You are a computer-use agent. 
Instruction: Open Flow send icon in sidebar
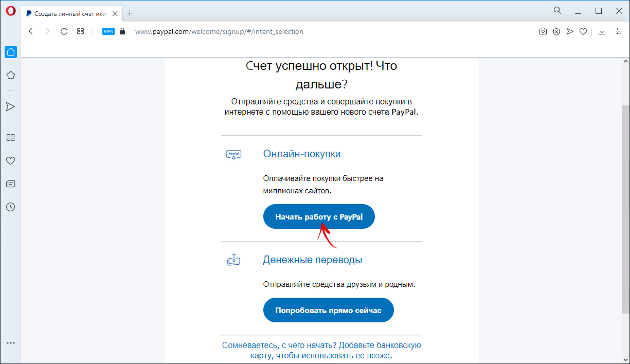click(x=10, y=106)
